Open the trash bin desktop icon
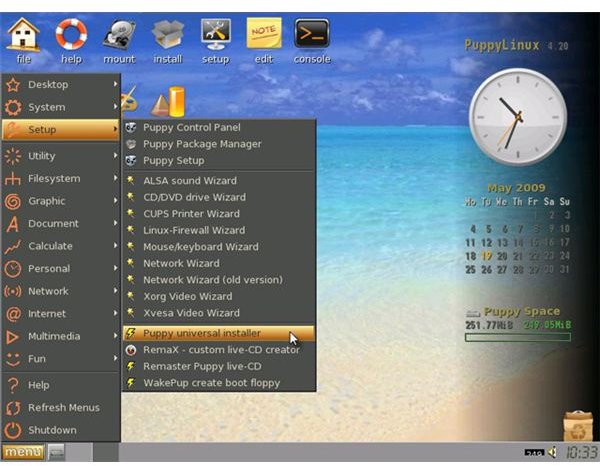The height and width of the screenshot is (466, 600). 578,425
